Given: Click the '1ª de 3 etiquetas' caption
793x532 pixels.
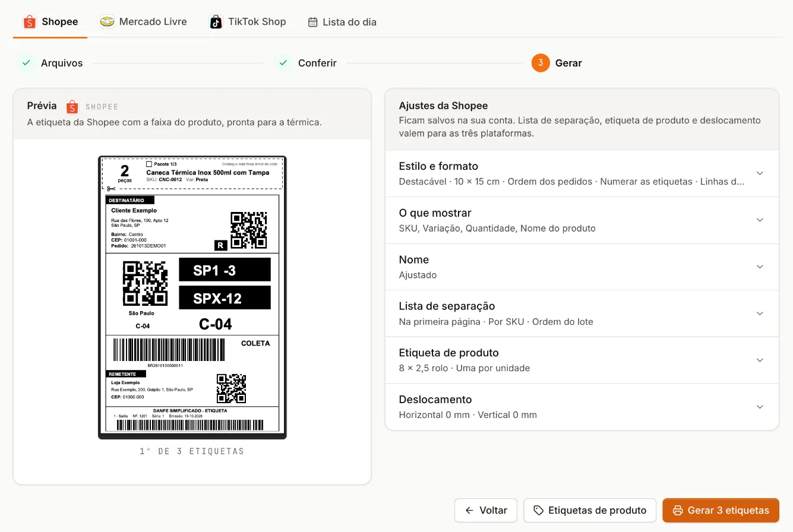Looking at the screenshot, I should pos(192,451).
